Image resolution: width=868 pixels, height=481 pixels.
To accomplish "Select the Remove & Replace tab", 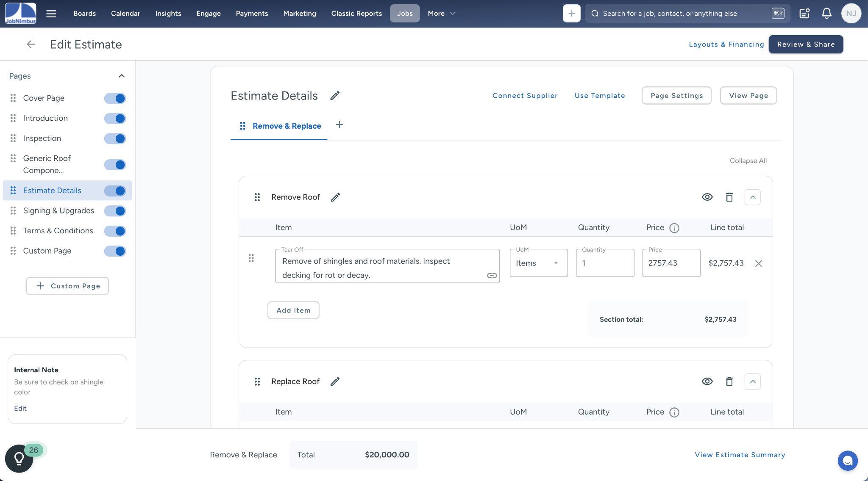I will (x=287, y=126).
